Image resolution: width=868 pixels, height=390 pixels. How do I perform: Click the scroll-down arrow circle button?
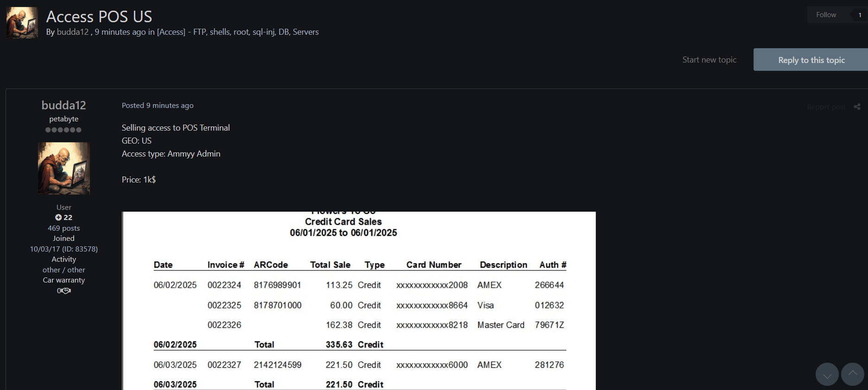[x=827, y=374]
